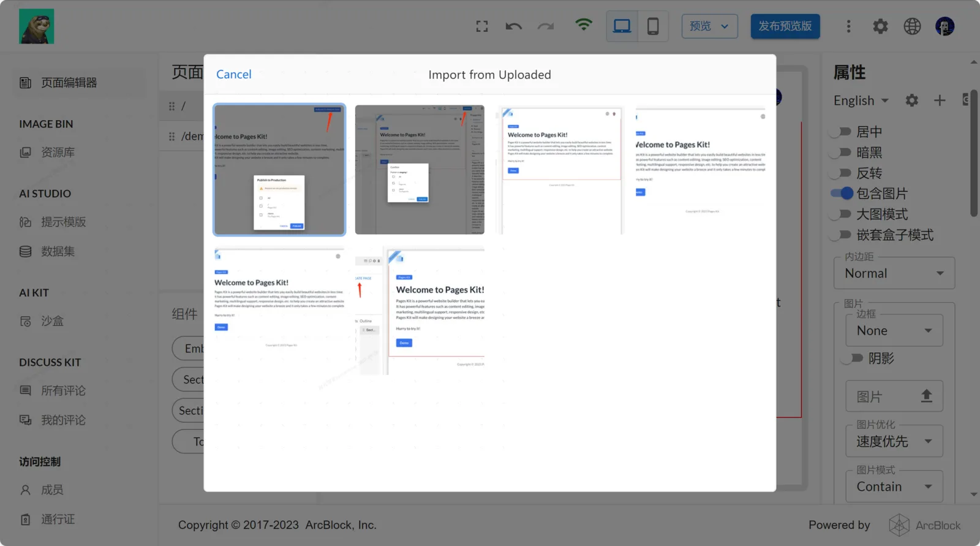This screenshot has height=546, width=980.
Task: Click the redo arrow icon
Action: point(546,26)
